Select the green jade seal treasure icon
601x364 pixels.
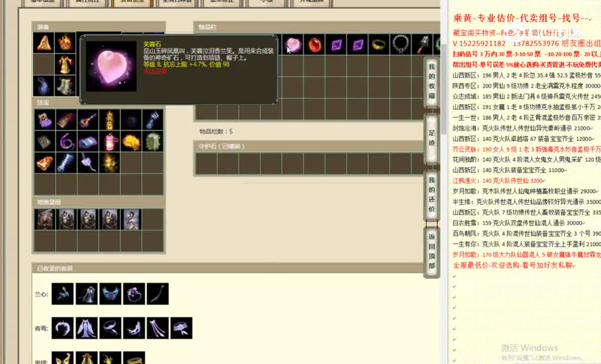tap(153, 142)
